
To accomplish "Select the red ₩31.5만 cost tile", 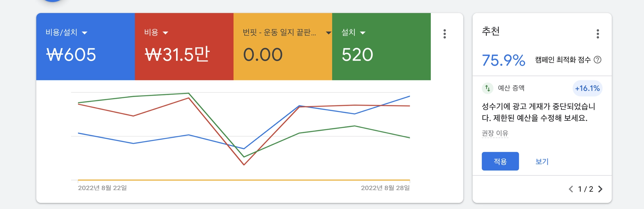I will tap(184, 55).
